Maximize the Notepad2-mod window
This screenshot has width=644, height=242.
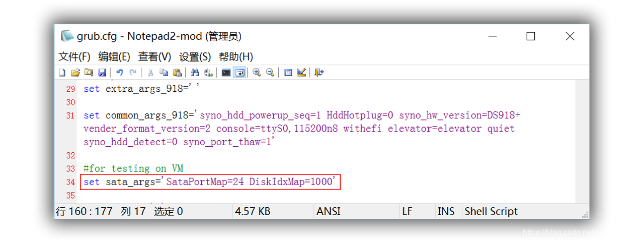point(531,36)
